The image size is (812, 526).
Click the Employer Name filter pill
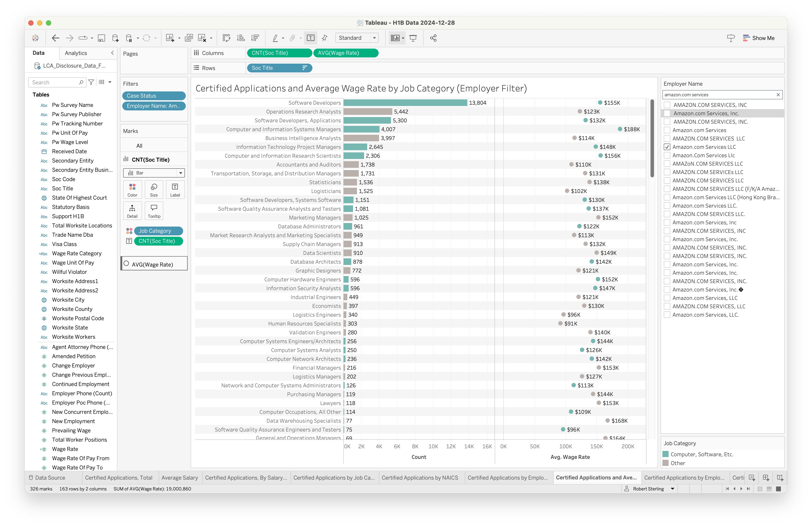point(154,106)
